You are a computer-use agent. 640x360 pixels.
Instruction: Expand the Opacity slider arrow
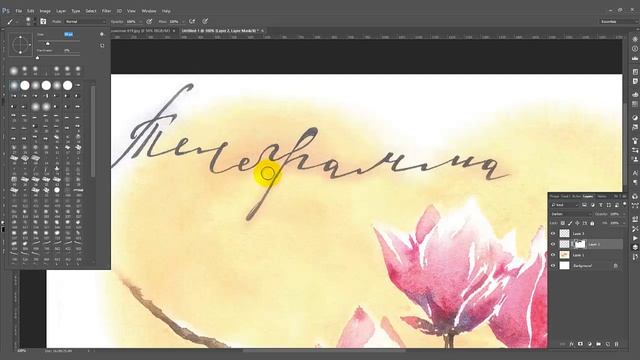pos(140,22)
